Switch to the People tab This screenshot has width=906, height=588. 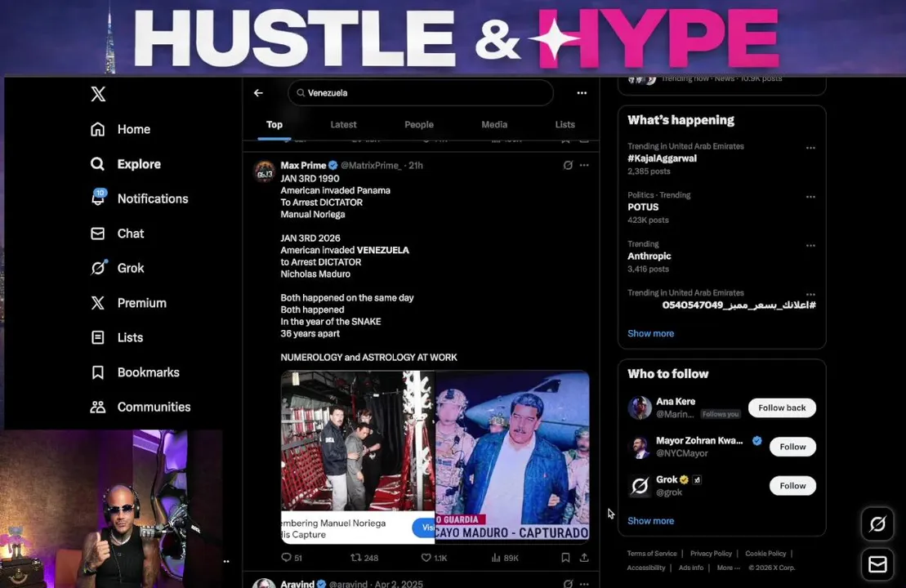click(419, 125)
